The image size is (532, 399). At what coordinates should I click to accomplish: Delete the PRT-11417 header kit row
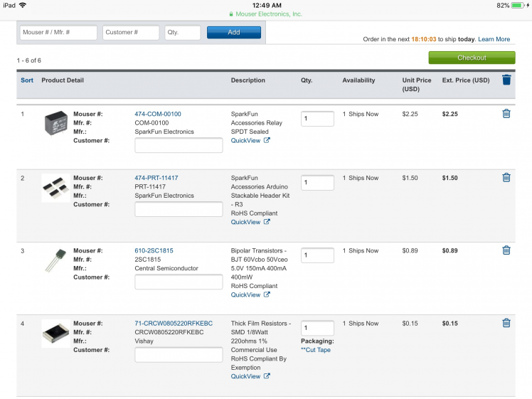[506, 178]
